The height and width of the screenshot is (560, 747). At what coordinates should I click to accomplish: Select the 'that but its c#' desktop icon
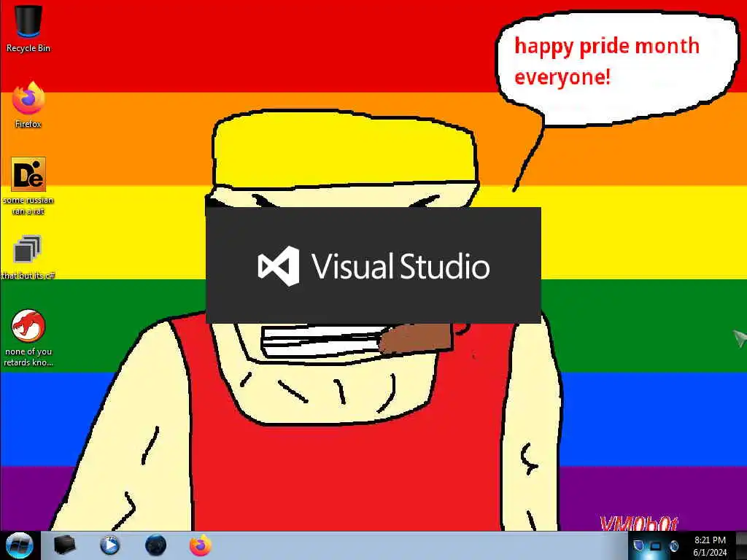(28, 257)
